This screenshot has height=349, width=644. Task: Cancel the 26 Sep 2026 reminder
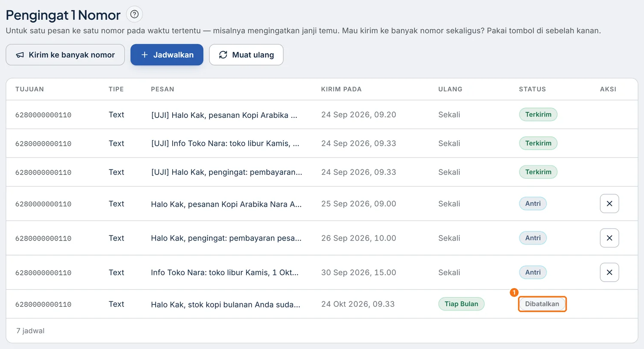coord(609,238)
